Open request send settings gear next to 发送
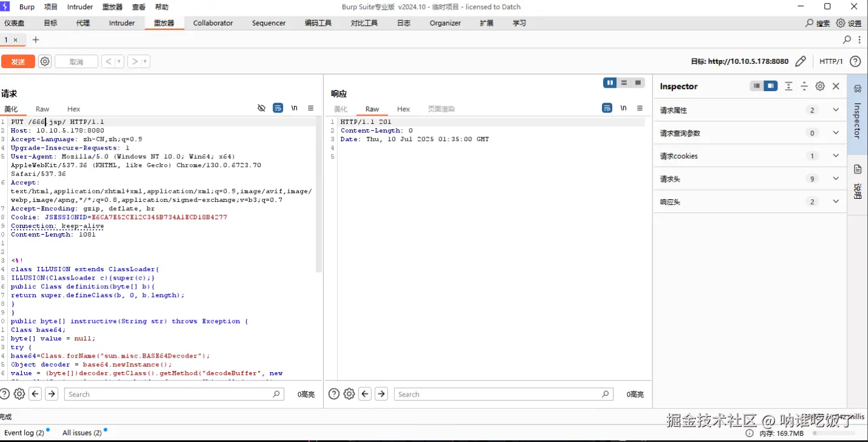The image size is (868, 442). [45, 61]
